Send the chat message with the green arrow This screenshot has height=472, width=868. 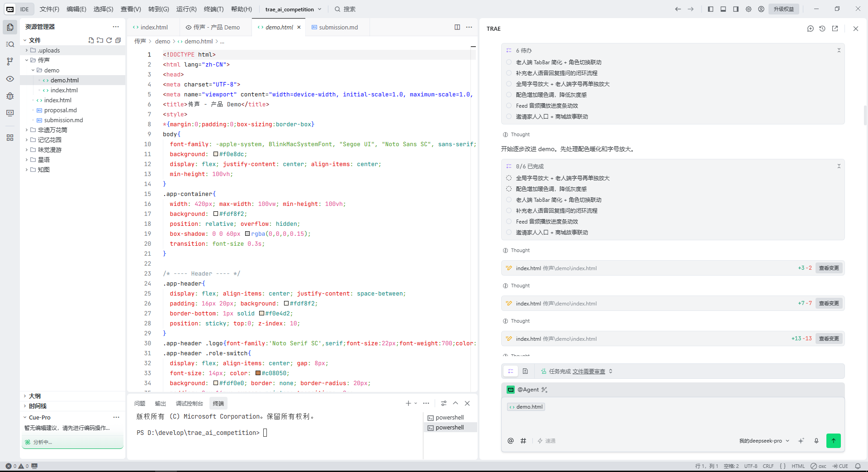(x=834, y=441)
